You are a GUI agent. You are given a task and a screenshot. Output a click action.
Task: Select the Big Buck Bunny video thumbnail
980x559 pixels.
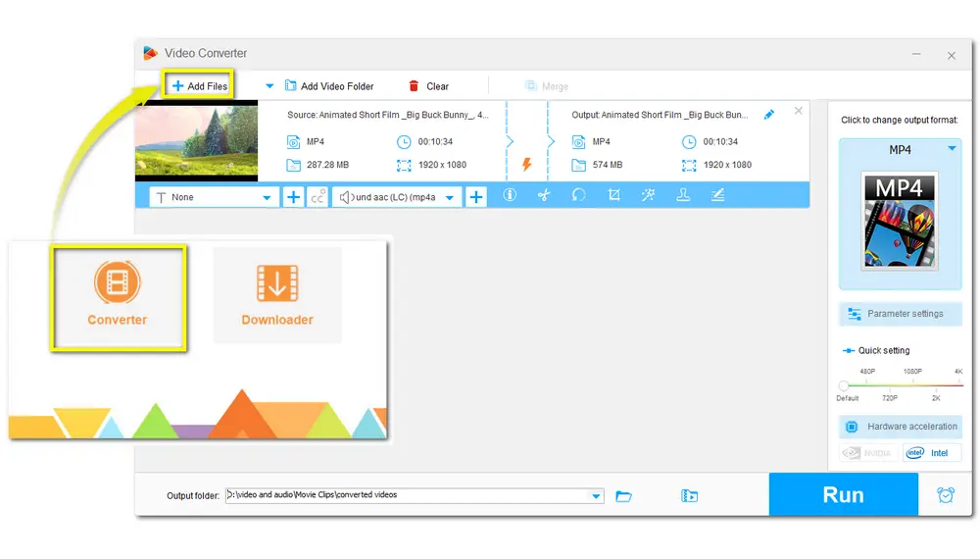click(x=196, y=140)
